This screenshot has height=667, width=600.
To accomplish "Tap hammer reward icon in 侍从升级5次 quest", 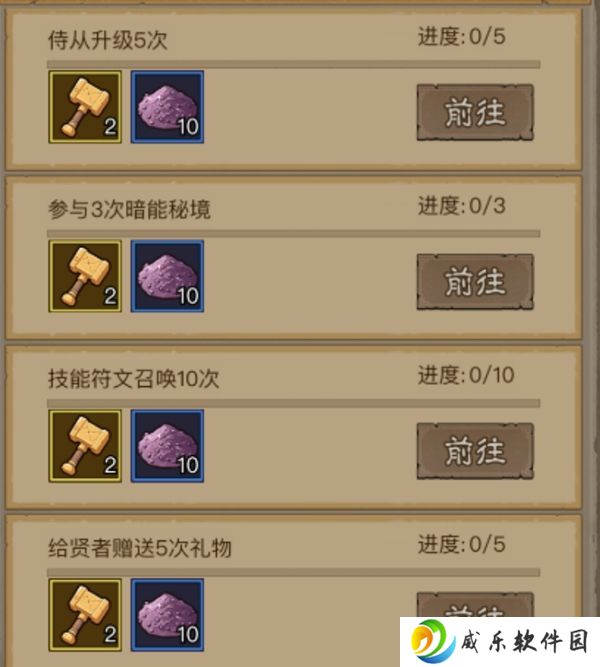I will tap(85, 107).
